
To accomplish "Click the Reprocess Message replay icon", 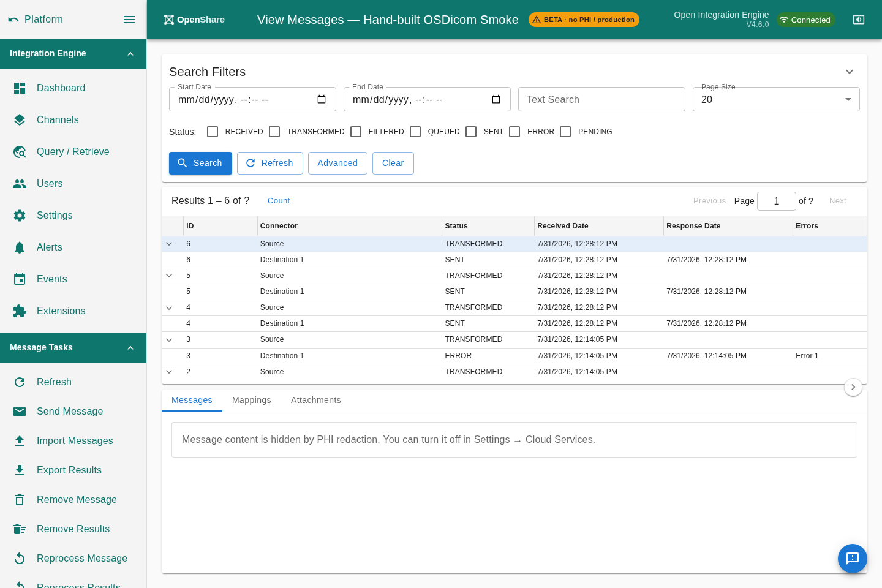I will pos(20,559).
